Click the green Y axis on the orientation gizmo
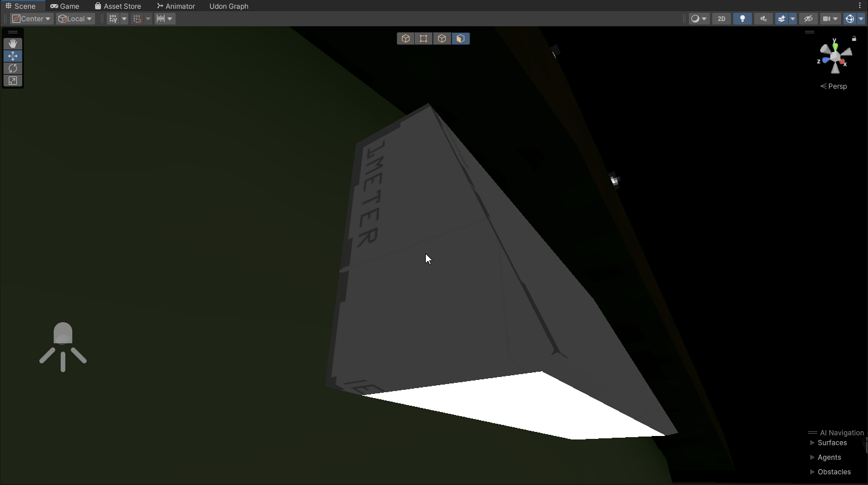This screenshot has height=485, width=868. (x=835, y=43)
